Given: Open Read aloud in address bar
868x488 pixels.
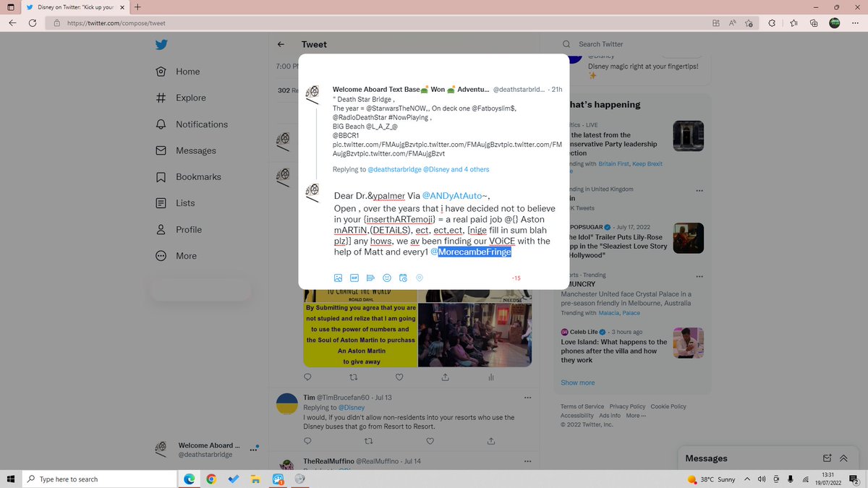Looking at the screenshot, I should [x=732, y=23].
